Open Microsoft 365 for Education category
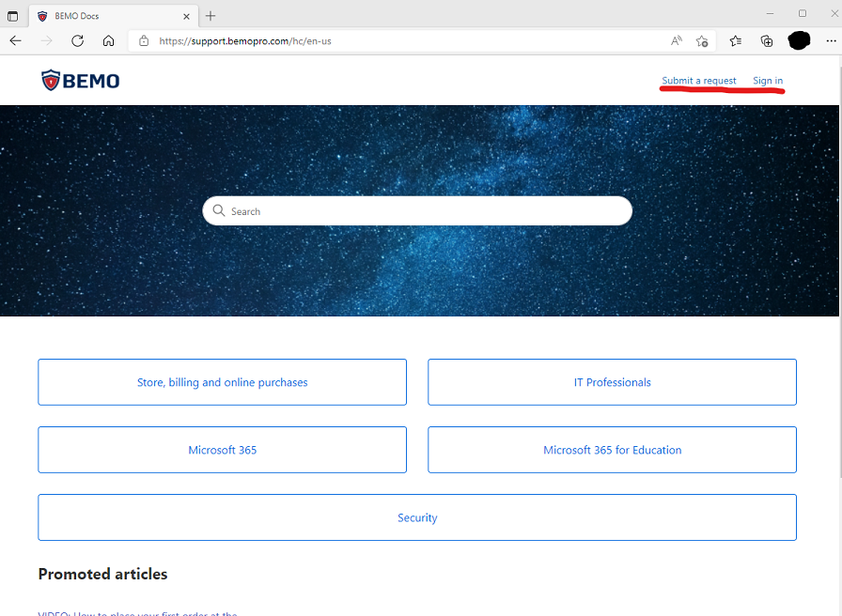 tap(612, 450)
